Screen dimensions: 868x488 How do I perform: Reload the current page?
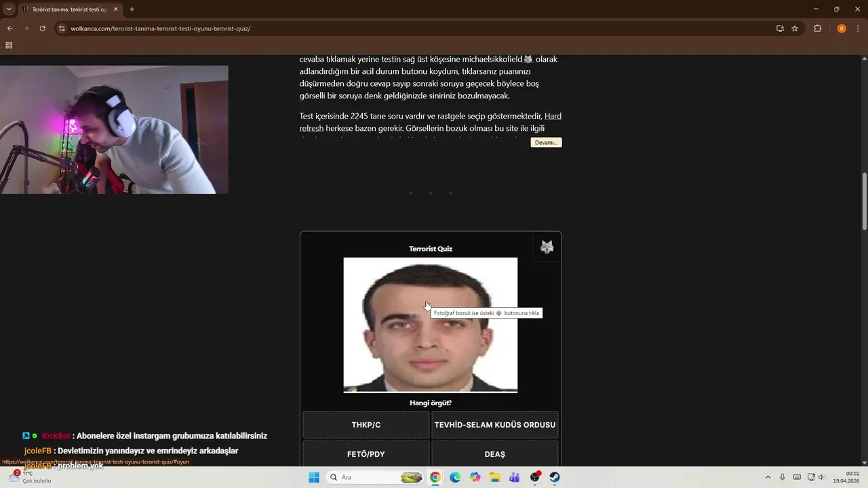click(42, 28)
